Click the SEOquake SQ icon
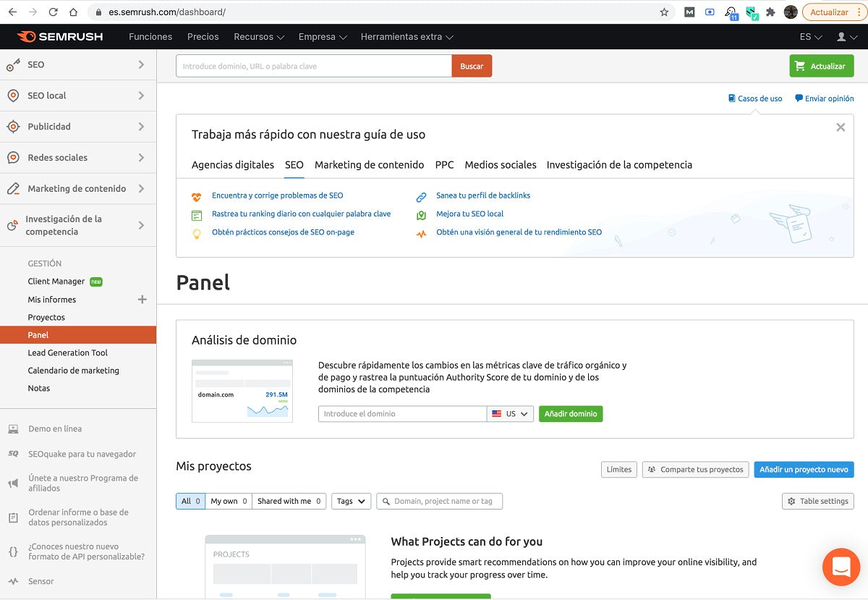This screenshot has height=600, width=868. (13, 454)
